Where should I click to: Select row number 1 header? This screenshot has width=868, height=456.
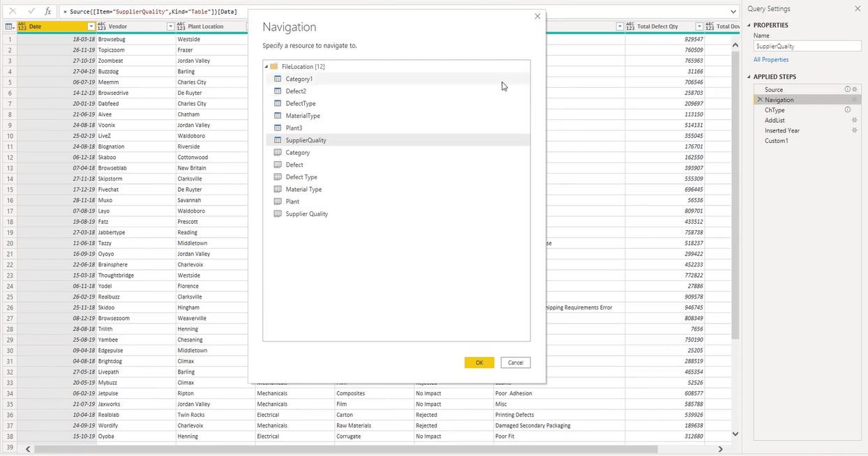[10, 39]
